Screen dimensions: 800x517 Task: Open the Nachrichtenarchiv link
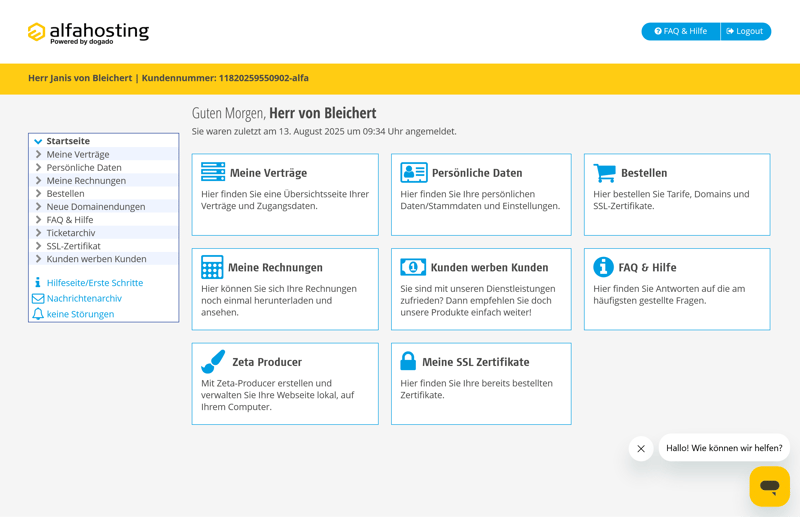(x=84, y=298)
